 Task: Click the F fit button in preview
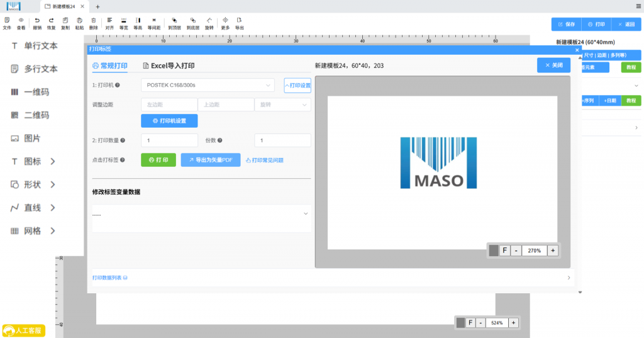pos(505,251)
